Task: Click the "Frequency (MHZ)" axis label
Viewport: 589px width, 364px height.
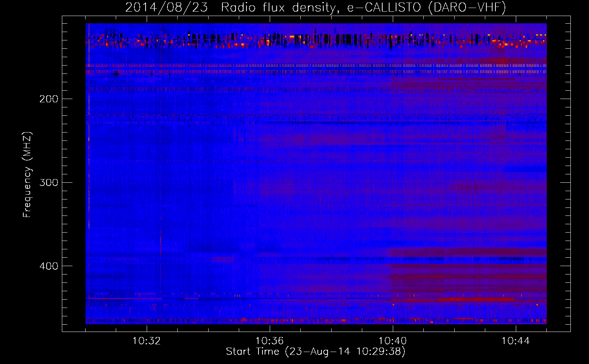Action: click(27, 175)
